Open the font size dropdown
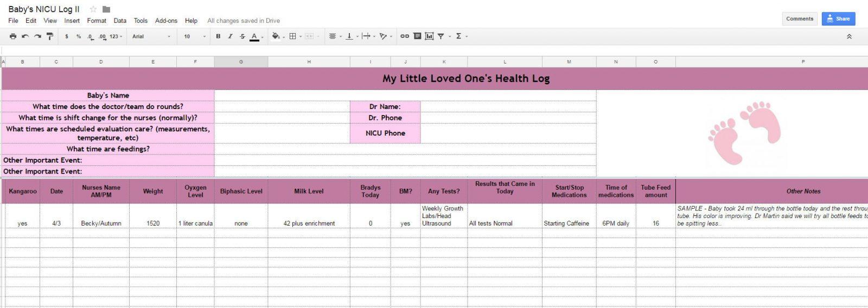 [194, 36]
